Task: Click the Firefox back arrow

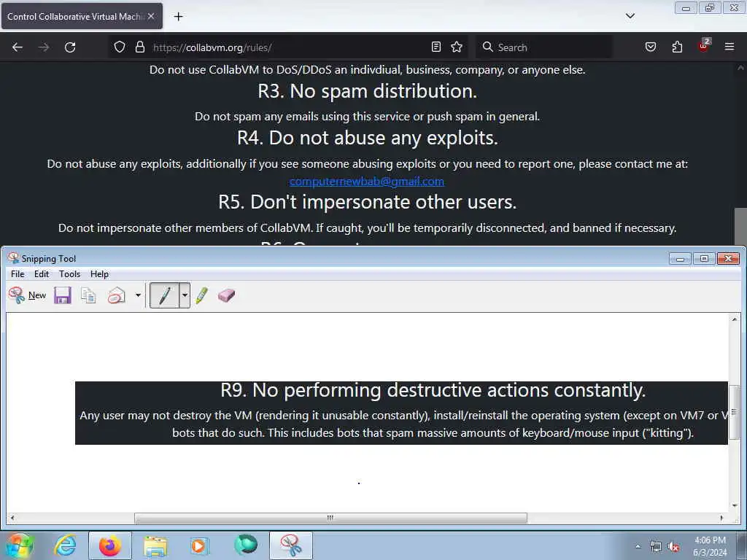Action: (x=18, y=47)
